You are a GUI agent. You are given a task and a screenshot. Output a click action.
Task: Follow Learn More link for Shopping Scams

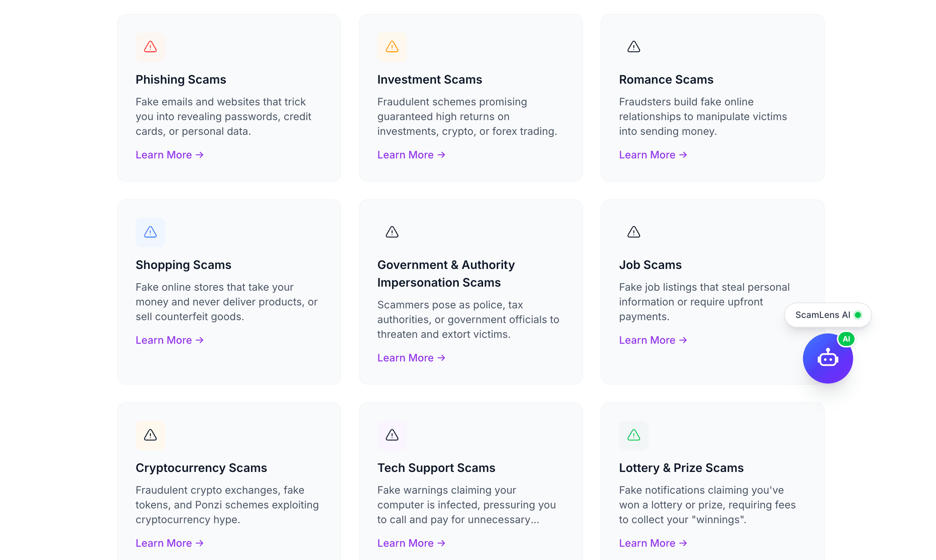coord(170,340)
